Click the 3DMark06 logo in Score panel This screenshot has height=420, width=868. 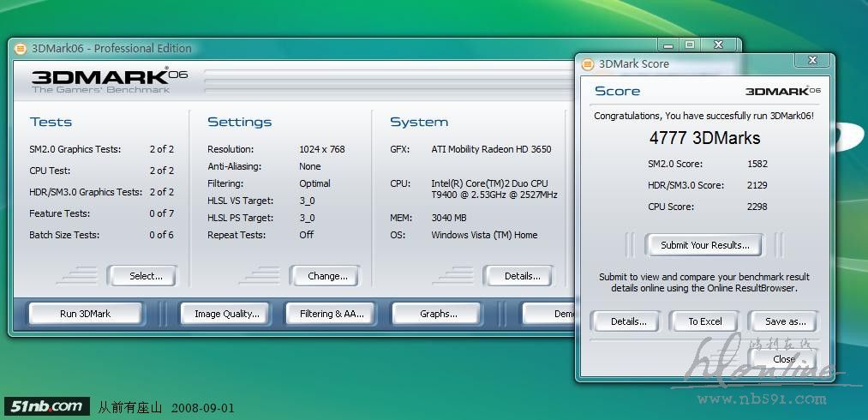[782, 91]
